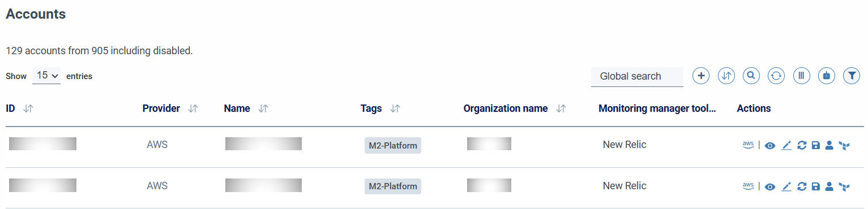Click the M2-Platform tag in first row
Image resolution: width=868 pixels, height=209 pixels.
tap(393, 145)
